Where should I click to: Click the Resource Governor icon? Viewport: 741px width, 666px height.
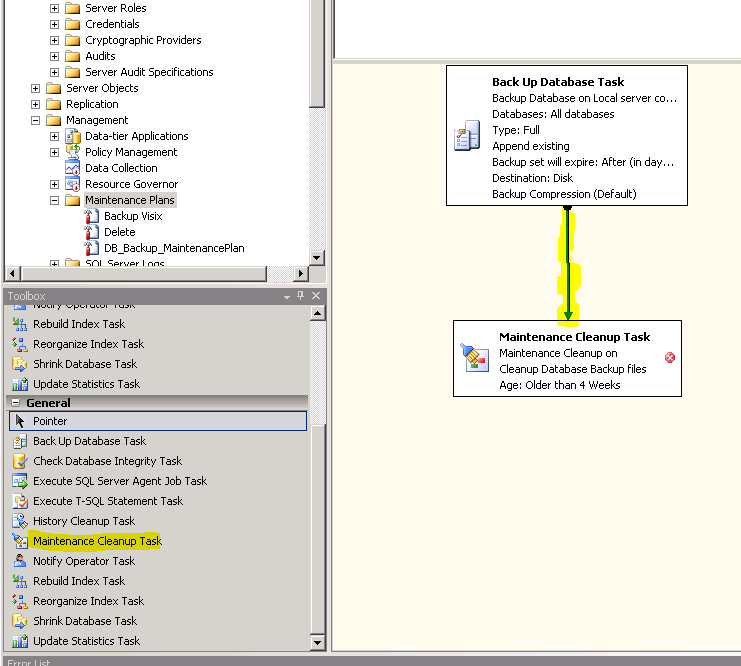click(73, 184)
